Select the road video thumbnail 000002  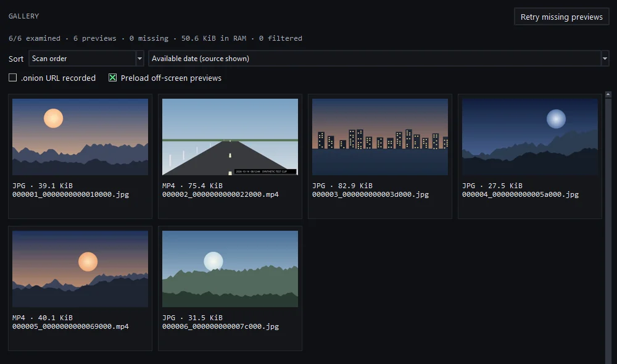coord(230,137)
